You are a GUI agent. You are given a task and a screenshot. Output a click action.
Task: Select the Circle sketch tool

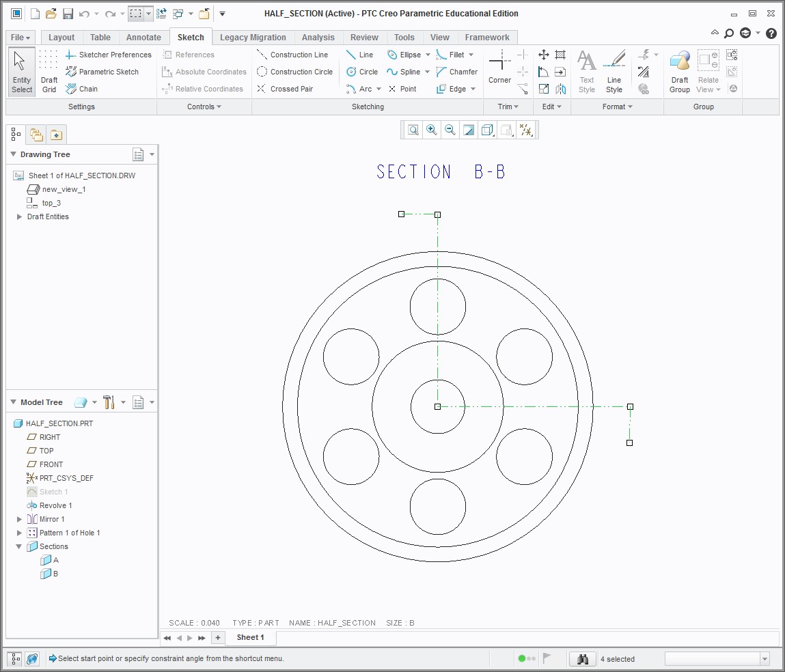tap(362, 72)
